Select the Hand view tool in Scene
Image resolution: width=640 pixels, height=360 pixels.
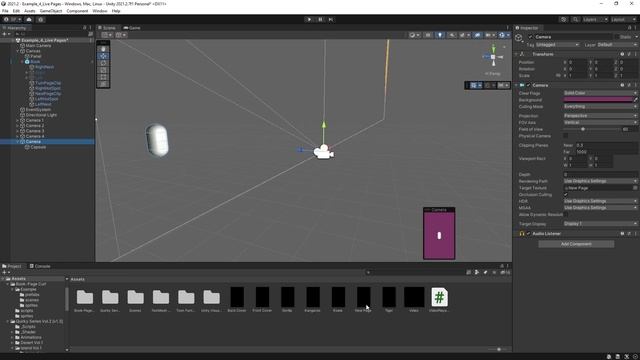coord(103,49)
